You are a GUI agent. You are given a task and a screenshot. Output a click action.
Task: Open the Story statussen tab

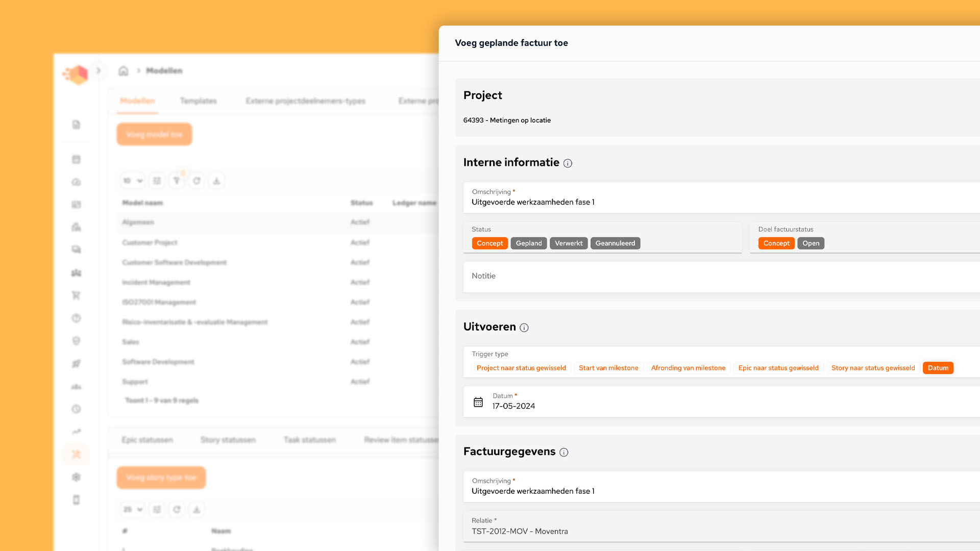pyautogui.click(x=228, y=440)
